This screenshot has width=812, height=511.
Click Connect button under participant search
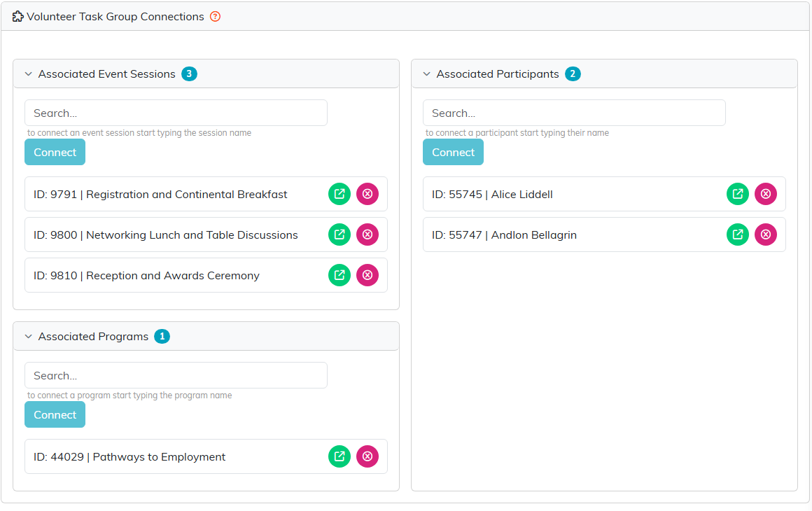point(453,152)
